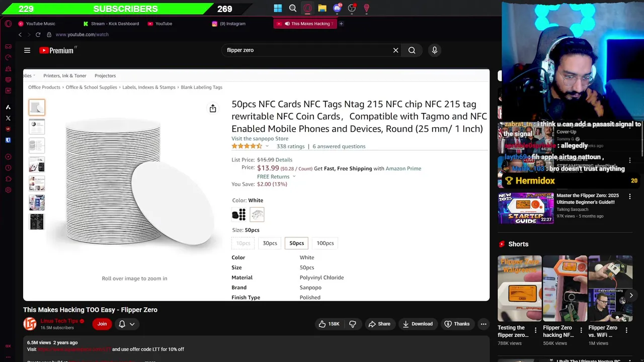Click the address bar URL youtube.com/watch

coord(82,35)
